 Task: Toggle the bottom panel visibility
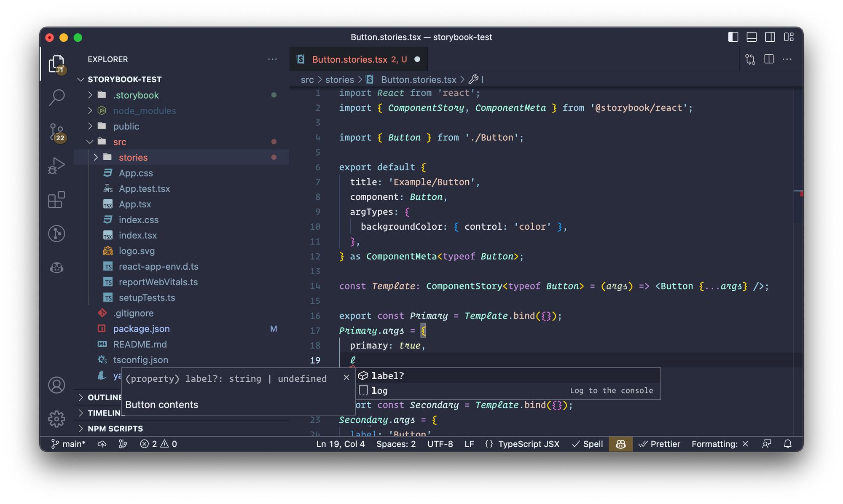pyautogui.click(x=752, y=37)
